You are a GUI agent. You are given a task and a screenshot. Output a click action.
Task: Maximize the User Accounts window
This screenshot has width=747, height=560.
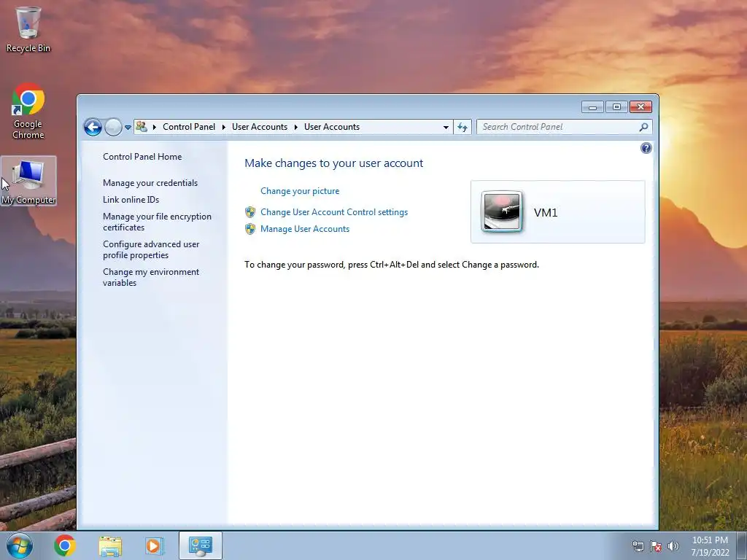[616, 107]
